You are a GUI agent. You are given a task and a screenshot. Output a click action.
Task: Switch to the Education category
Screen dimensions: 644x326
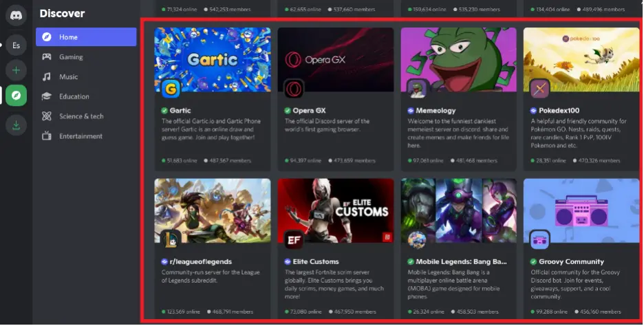86,96
